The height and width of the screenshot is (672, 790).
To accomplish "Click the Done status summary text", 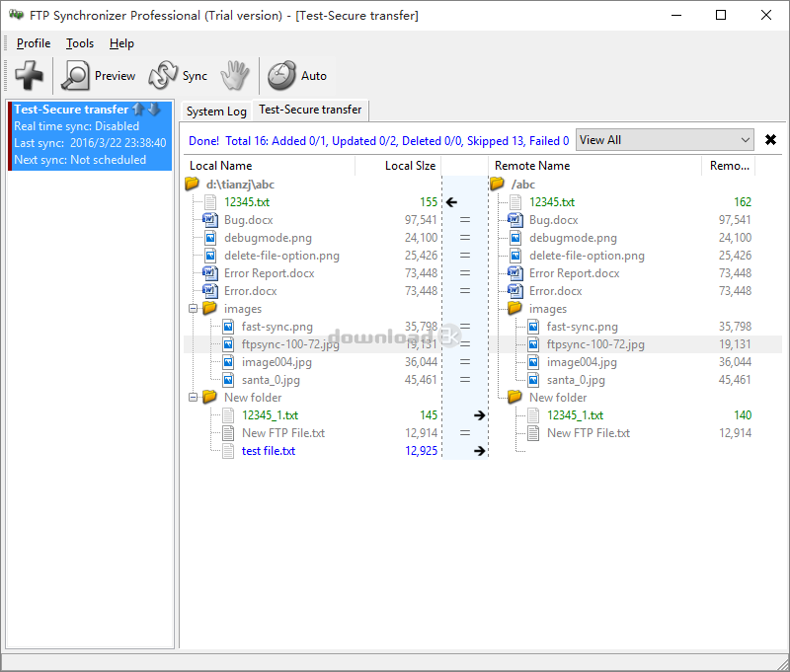I will pos(379,141).
